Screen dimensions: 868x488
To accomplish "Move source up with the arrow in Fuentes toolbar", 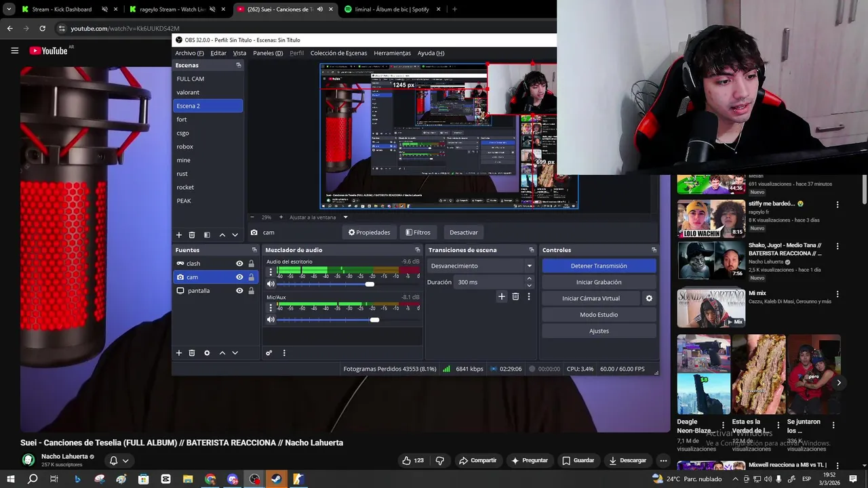I will 222,352.
